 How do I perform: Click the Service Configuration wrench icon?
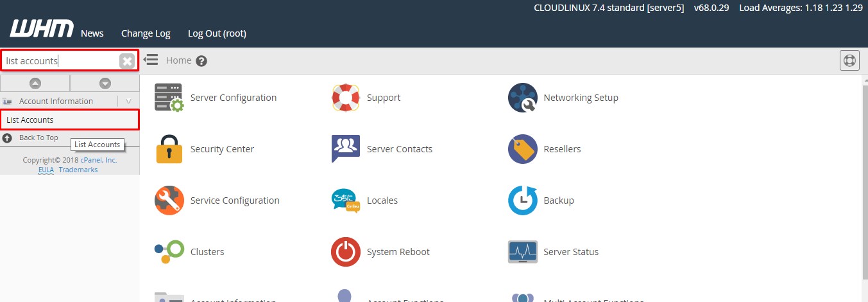[x=169, y=200]
